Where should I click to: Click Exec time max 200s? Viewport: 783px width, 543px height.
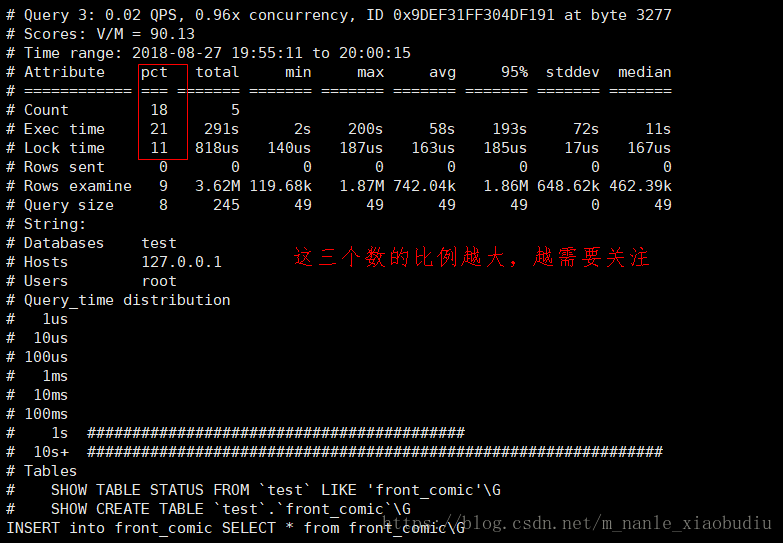pos(365,129)
